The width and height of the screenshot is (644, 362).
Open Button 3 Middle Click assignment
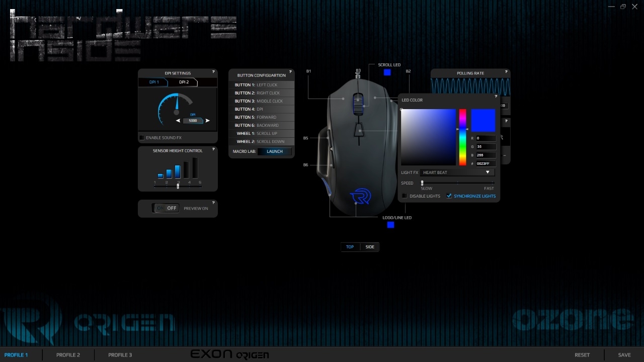click(x=262, y=101)
